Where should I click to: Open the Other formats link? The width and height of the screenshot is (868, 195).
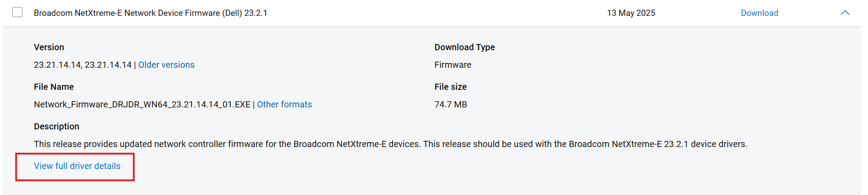[x=284, y=104]
